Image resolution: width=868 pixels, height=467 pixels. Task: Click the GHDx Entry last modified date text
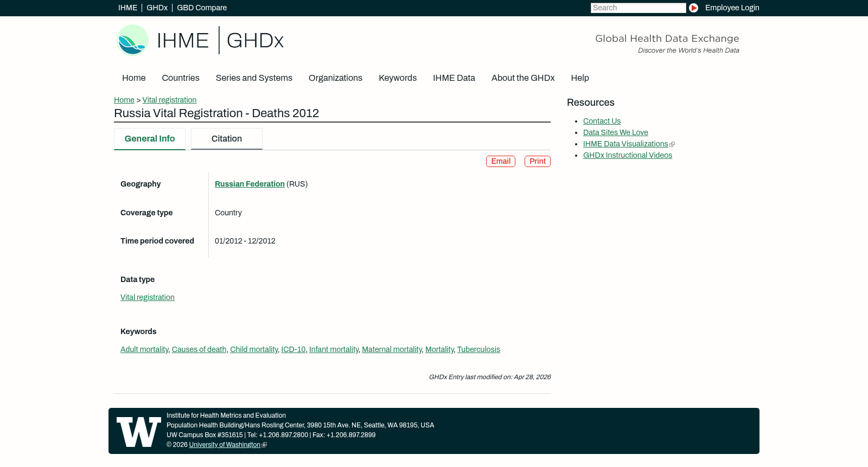pos(490,377)
